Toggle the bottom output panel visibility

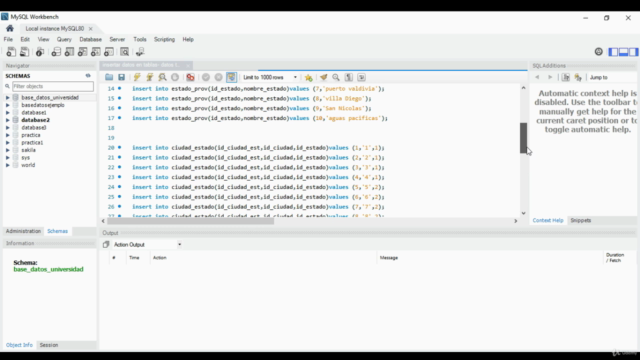click(623, 52)
